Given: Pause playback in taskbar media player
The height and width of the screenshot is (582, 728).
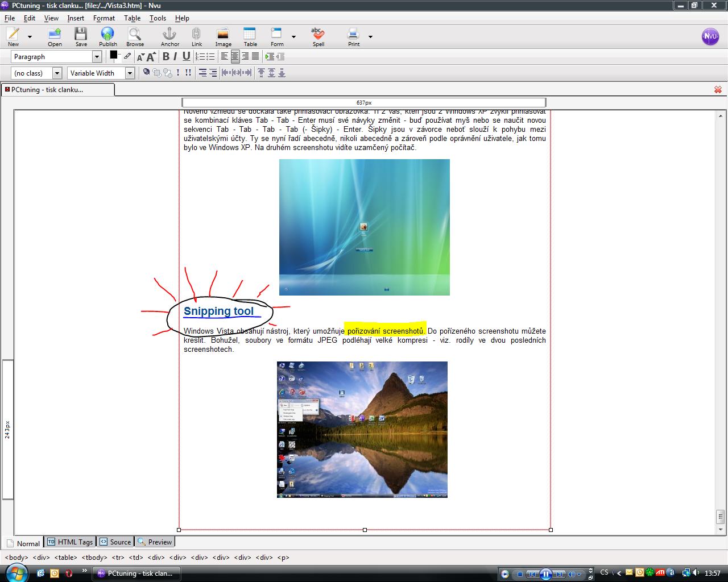Looking at the screenshot, I should (x=545, y=574).
